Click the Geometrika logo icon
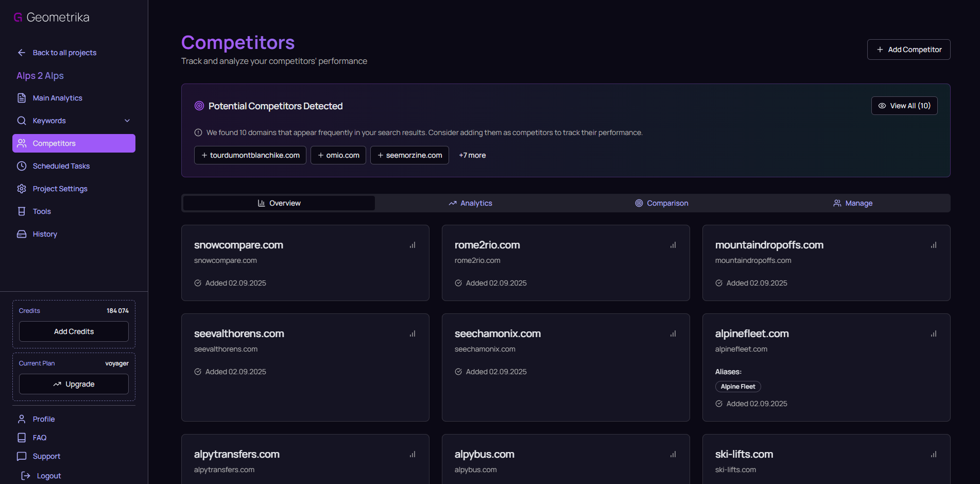The width and height of the screenshot is (980, 484). 18,18
